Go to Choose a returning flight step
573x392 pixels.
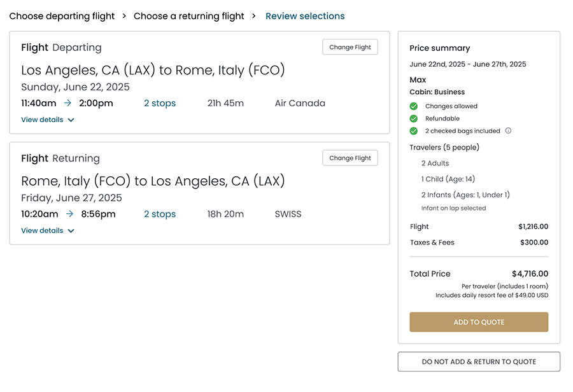pos(188,16)
